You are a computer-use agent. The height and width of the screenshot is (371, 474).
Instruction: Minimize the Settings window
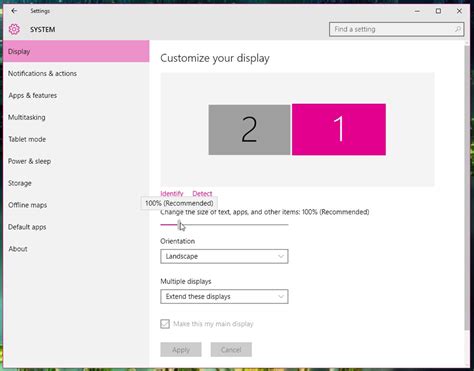coord(417,11)
